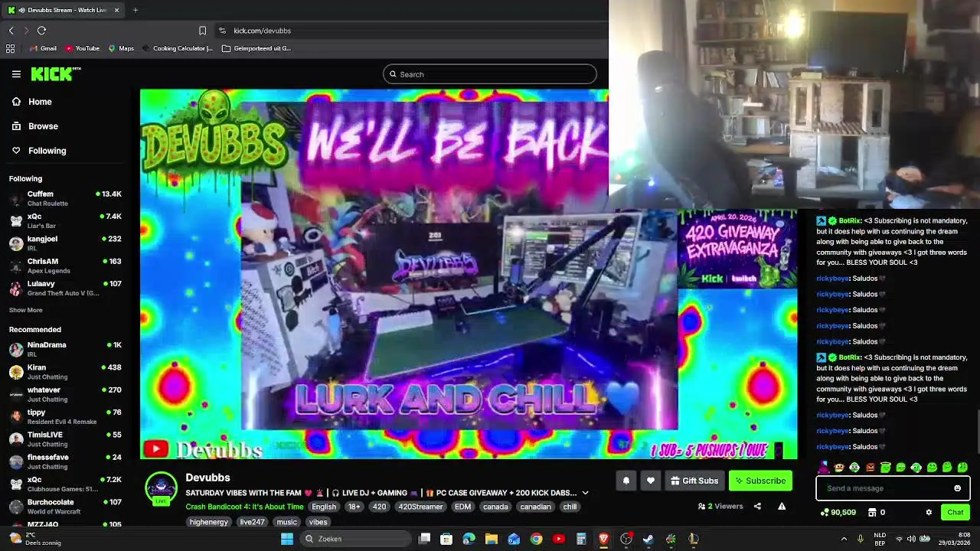980x551 pixels.
Task: Expand Show More under Following
Action: pos(25,310)
